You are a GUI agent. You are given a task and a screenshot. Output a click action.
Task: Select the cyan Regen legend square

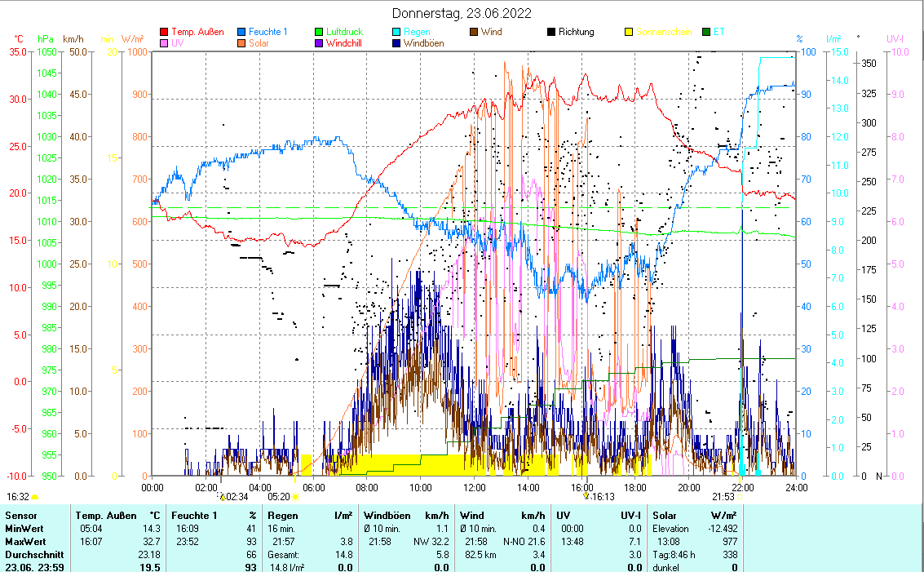point(397,33)
